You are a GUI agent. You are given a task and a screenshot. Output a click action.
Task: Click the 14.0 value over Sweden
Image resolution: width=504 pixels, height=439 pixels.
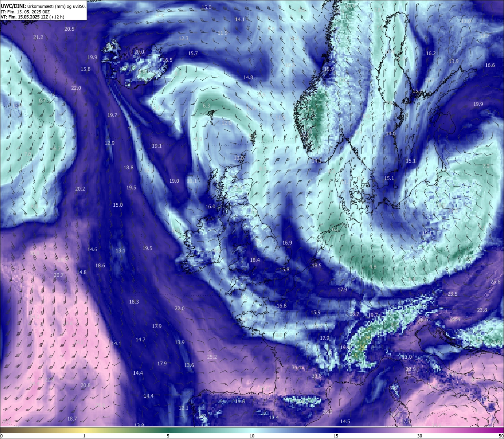pos(391,133)
